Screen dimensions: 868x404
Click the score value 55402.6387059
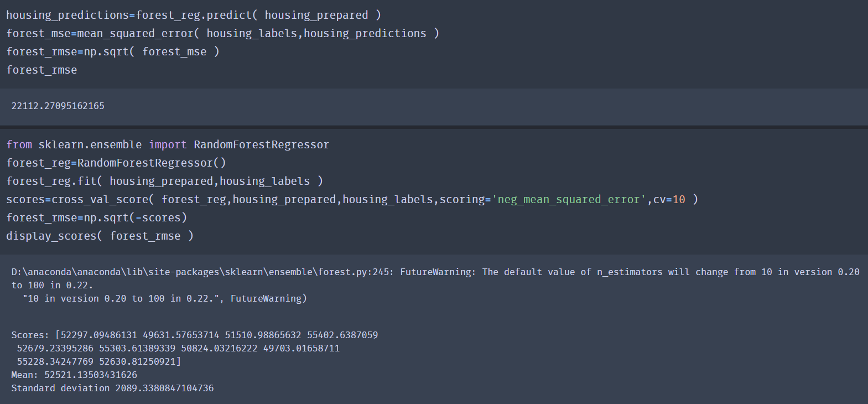coord(342,335)
